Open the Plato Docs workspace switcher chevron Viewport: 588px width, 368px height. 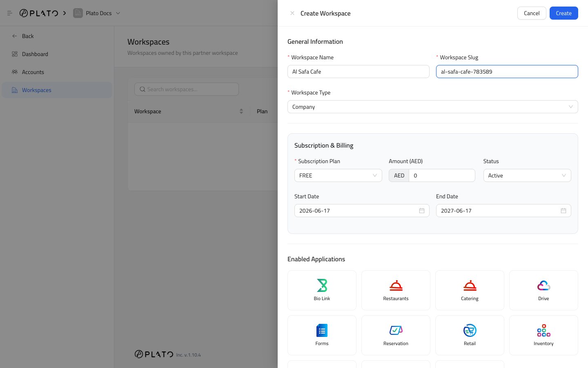click(x=118, y=13)
